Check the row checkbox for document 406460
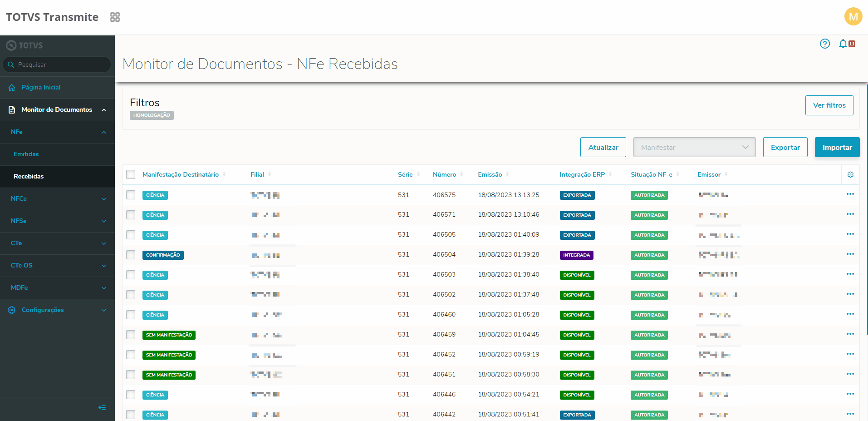This screenshot has height=421, width=868. click(x=131, y=315)
